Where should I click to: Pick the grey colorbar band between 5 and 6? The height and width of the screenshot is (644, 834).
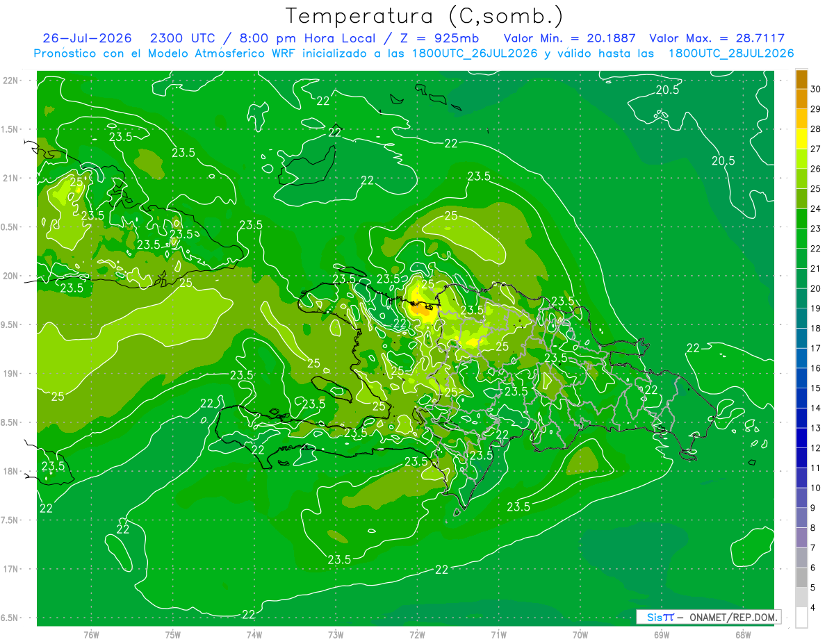[801, 577]
